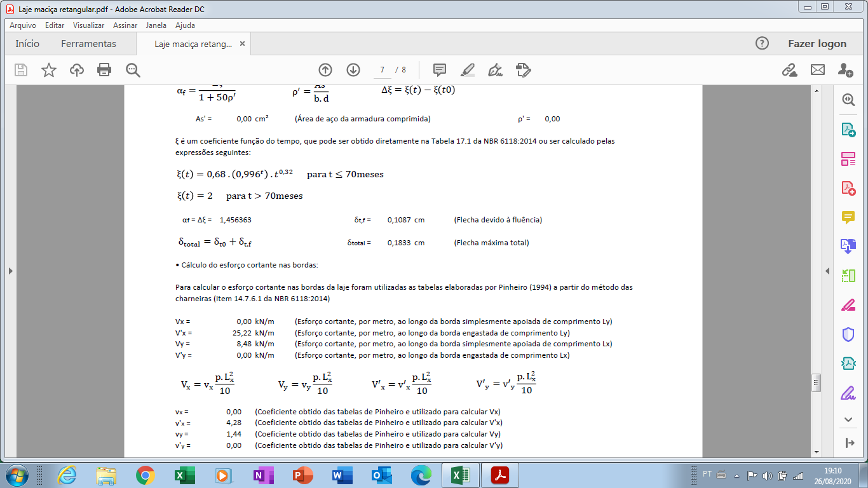Click the PT language indicator in tray
The height and width of the screenshot is (488, 868).
pos(707,474)
